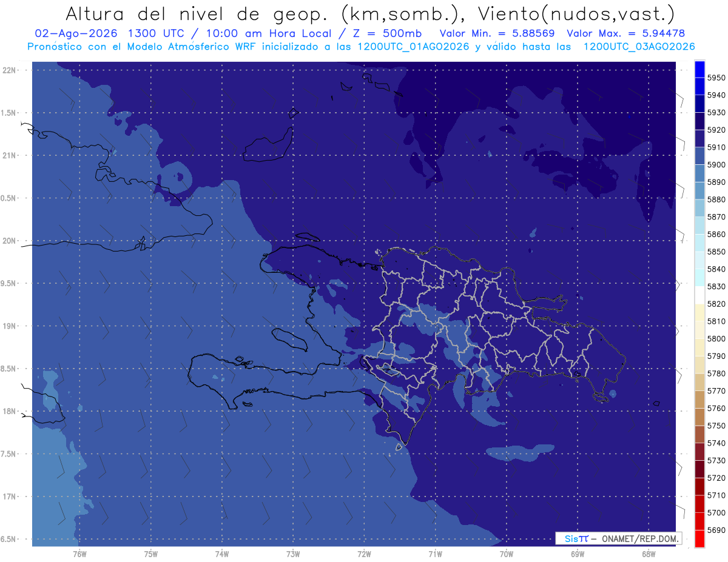This screenshot has height=562, width=728.
Task: Click the '5700' colorbar value
Action: (716, 513)
